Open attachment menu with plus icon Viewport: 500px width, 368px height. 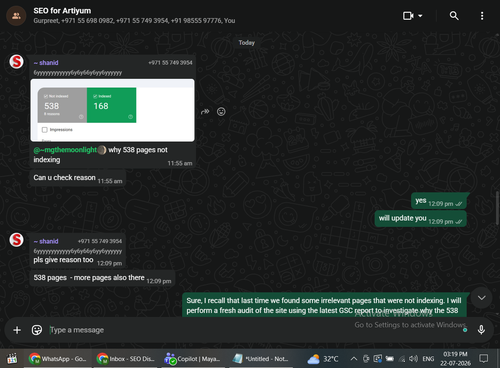click(17, 330)
